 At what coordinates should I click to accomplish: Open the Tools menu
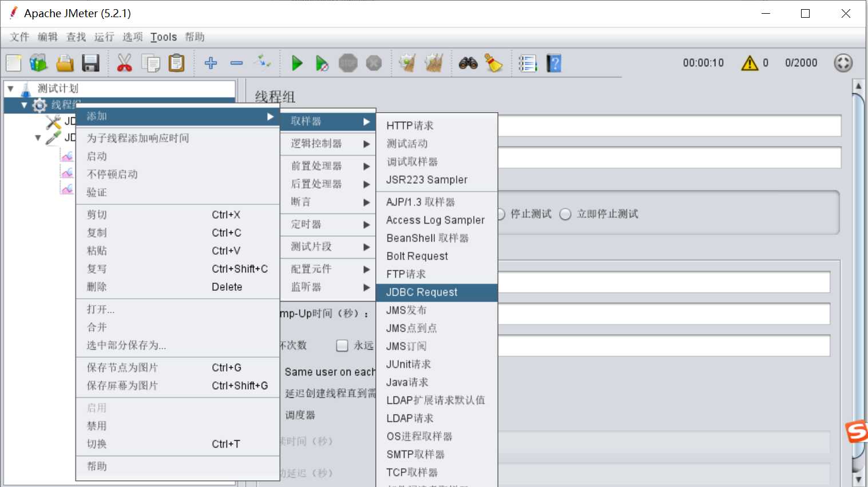point(164,37)
